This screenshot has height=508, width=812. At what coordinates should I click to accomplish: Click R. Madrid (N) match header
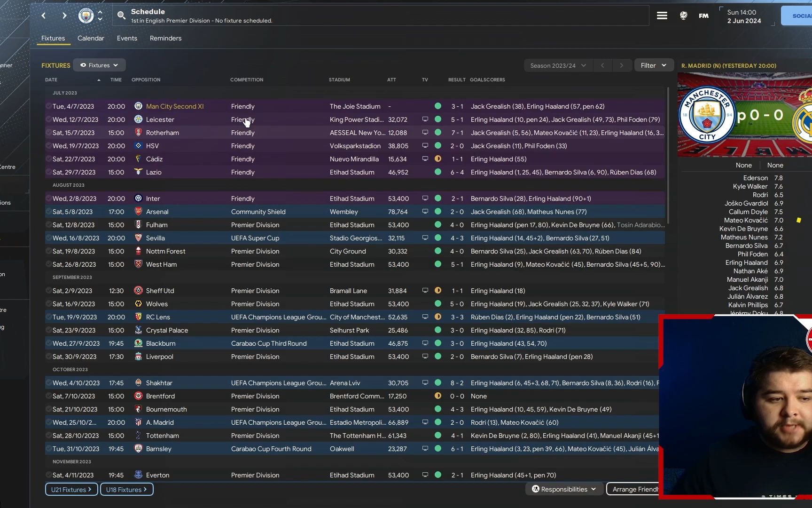[x=729, y=66]
